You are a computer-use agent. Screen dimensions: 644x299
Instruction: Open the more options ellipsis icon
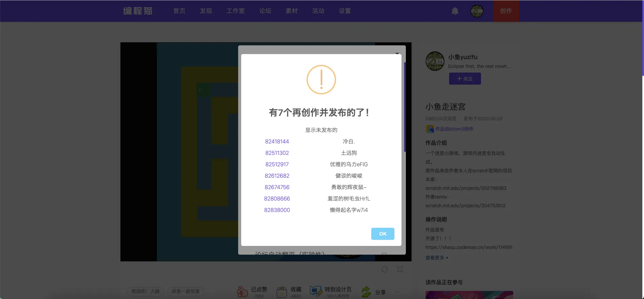coord(397,292)
